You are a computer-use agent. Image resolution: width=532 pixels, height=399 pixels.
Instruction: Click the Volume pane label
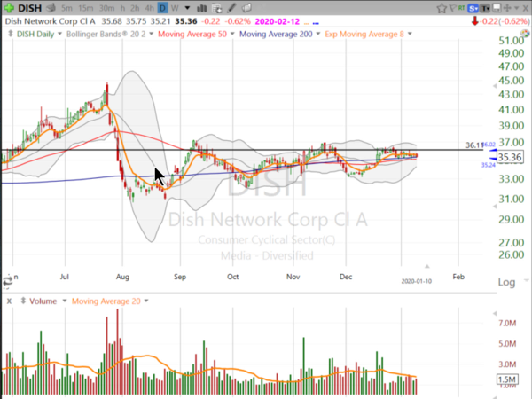click(43, 301)
